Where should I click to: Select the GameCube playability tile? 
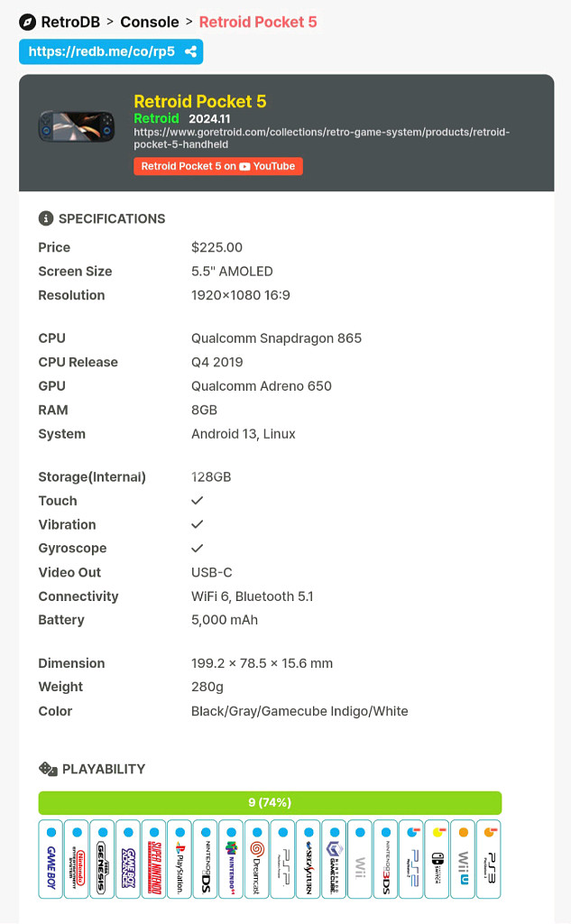tap(334, 858)
